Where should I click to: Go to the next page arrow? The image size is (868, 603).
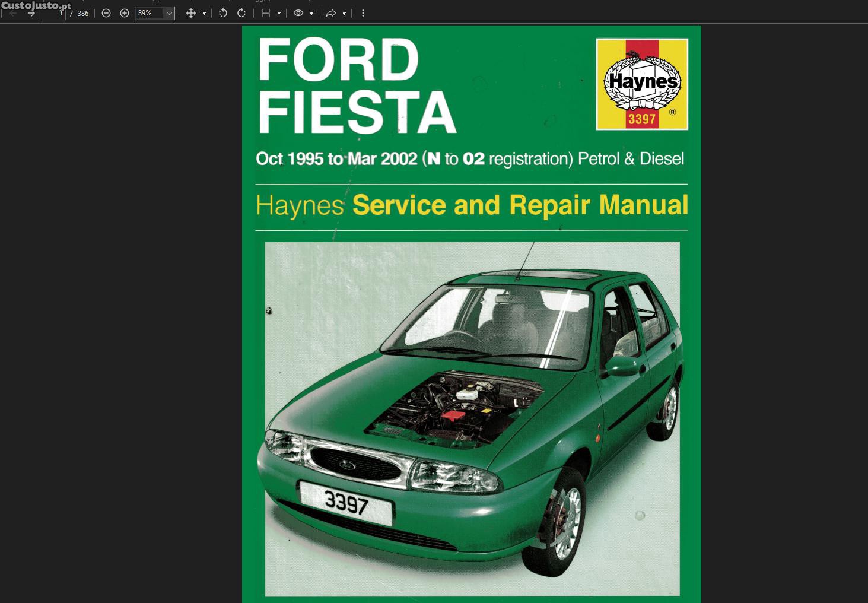[31, 13]
